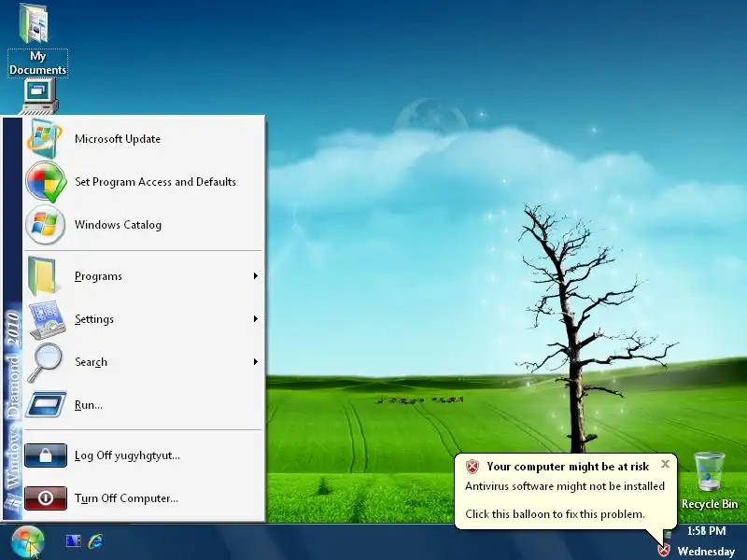
Task: Click the Log Off padlock icon
Action: click(46, 455)
